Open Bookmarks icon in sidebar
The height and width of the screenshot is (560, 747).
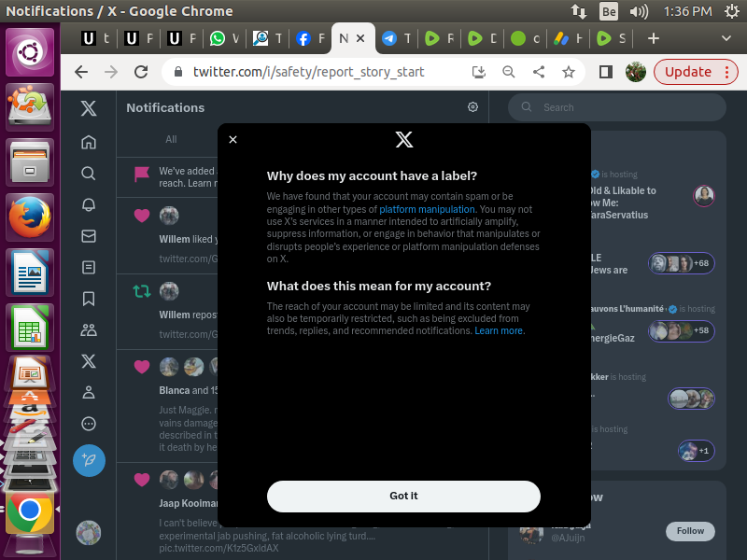click(89, 299)
